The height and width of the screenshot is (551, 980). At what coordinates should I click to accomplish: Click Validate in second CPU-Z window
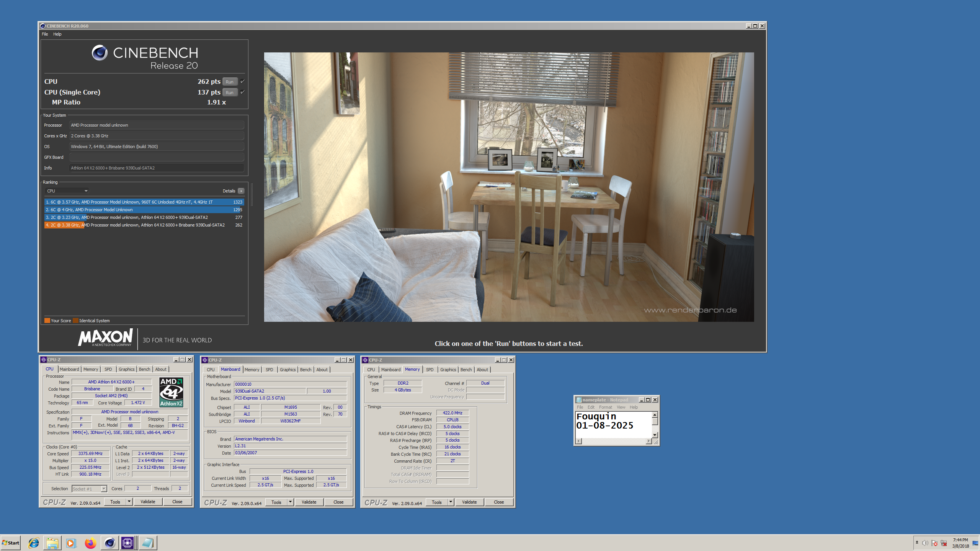[x=309, y=502]
